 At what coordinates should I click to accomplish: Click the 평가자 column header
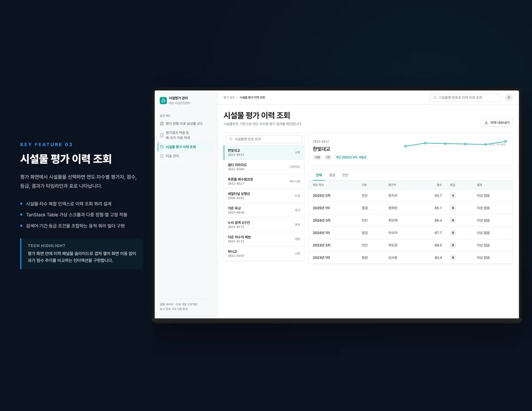pos(392,185)
